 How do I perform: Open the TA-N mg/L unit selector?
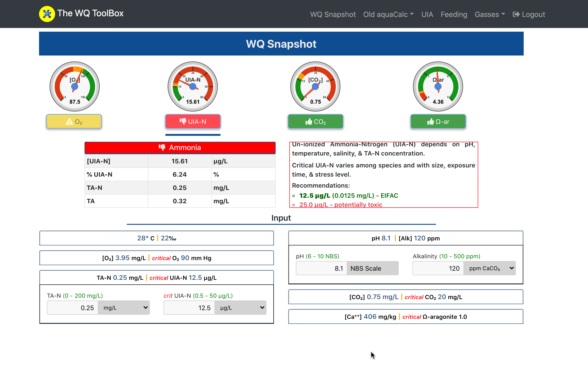coord(124,308)
